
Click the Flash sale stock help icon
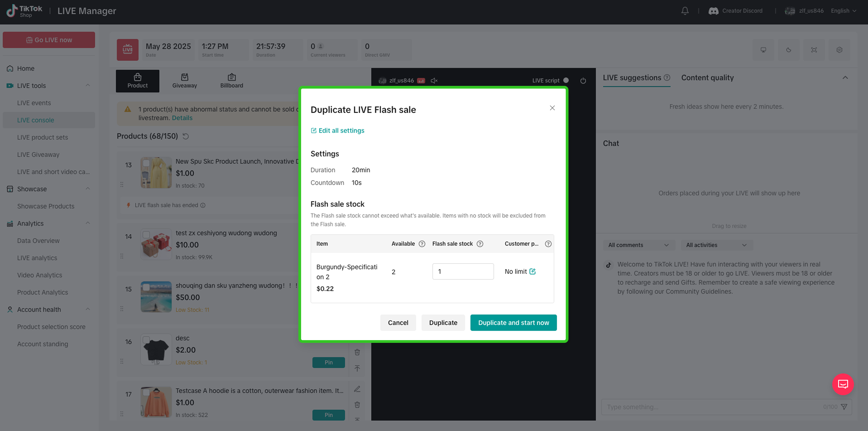[480, 244]
